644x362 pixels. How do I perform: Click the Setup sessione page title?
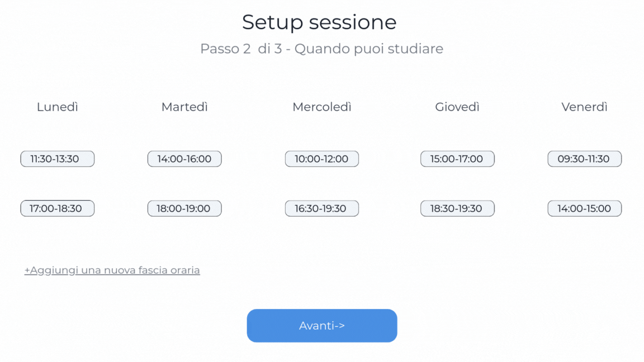[x=319, y=22]
